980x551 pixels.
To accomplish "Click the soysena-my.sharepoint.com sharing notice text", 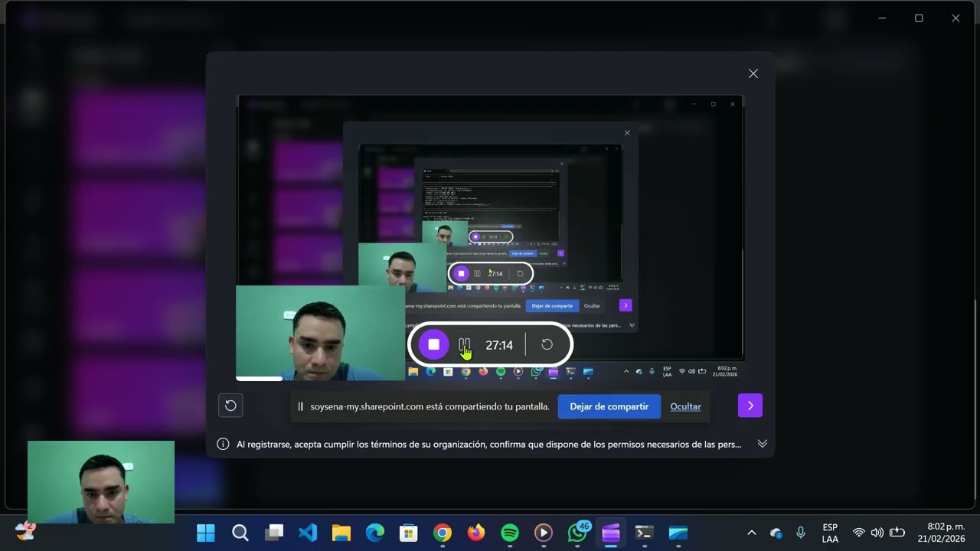I will pyautogui.click(x=430, y=406).
